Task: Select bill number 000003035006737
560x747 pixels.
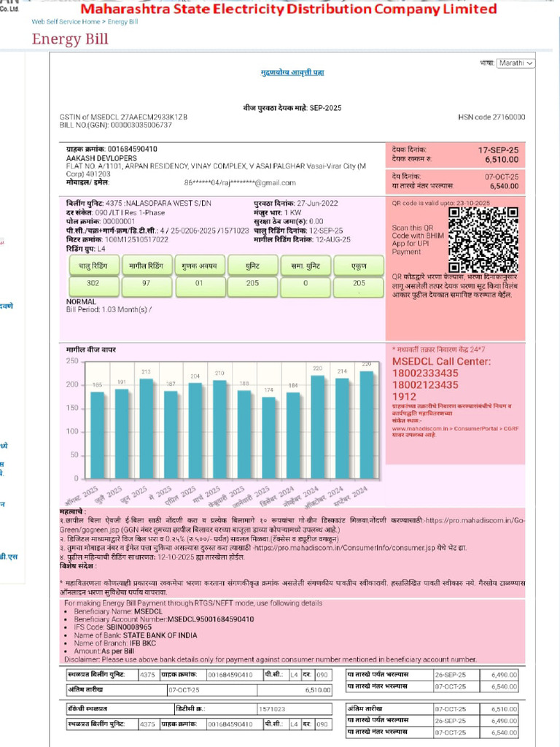Action: pyautogui.click(x=141, y=125)
